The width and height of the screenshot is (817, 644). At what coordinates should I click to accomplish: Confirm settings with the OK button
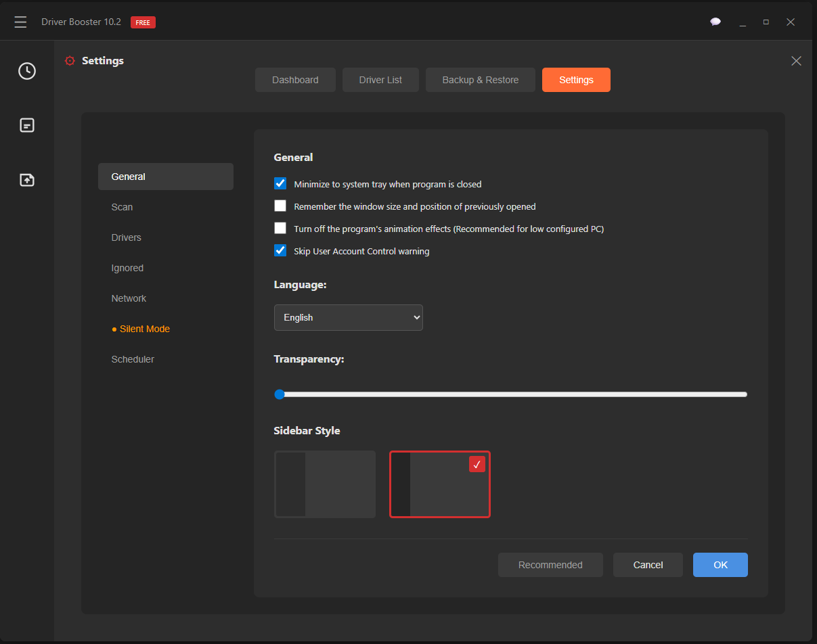(x=720, y=565)
